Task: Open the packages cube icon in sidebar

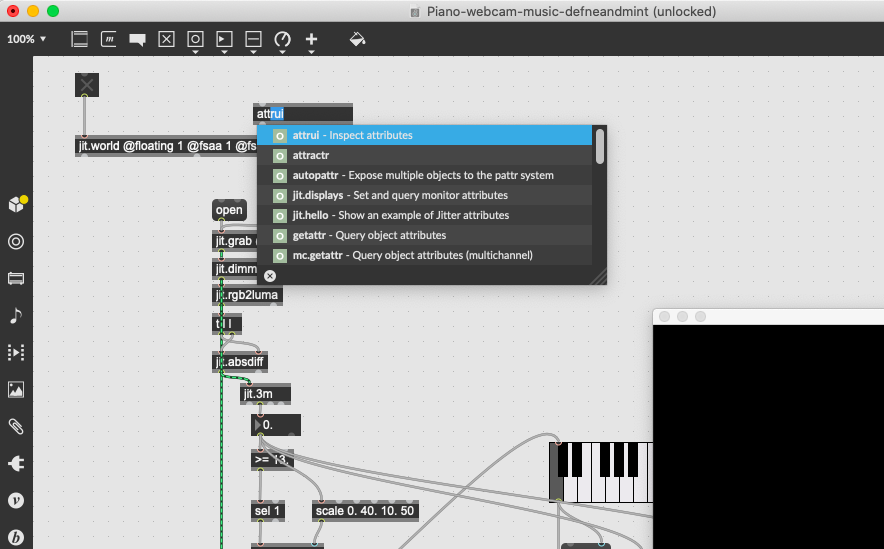Action: tap(16, 204)
